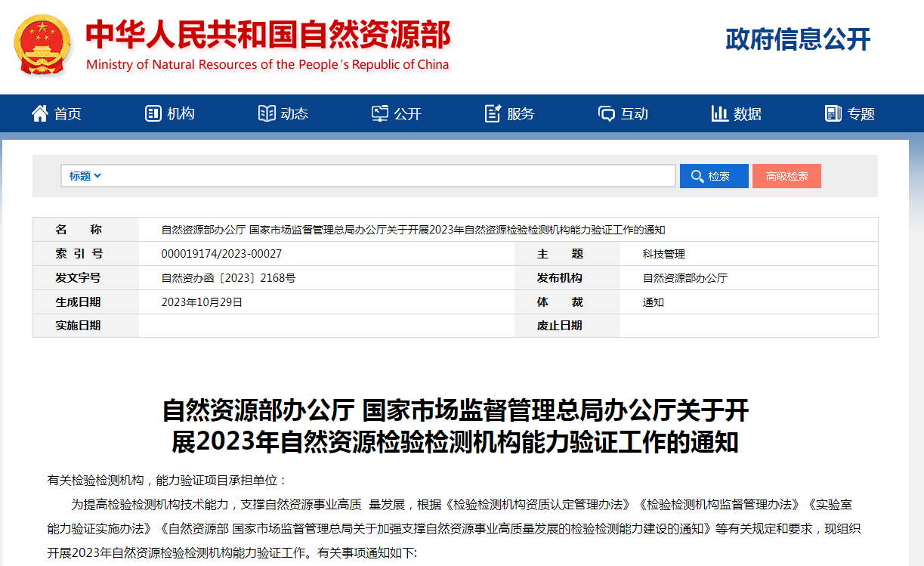Click the 体 裁 label cell
This screenshot has height=566, width=924.
[567, 302]
